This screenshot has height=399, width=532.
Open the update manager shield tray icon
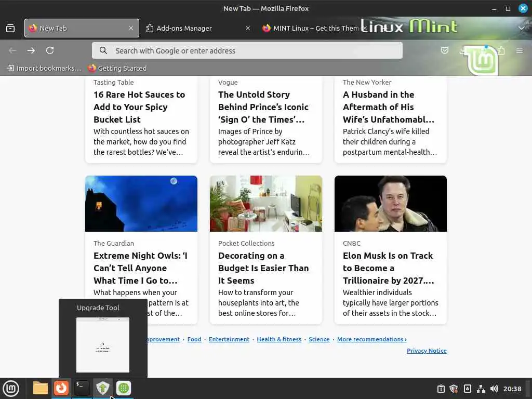(x=454, y=389)
